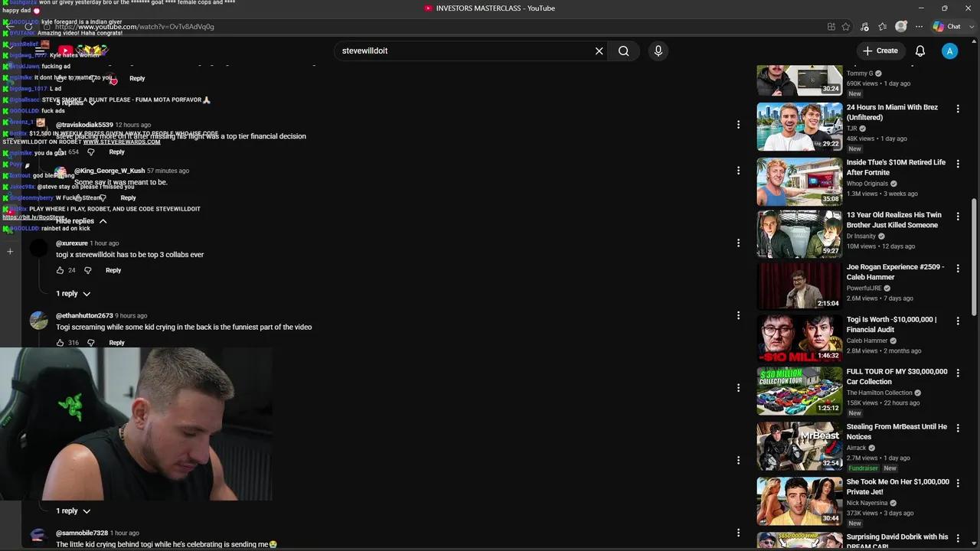The height and width of the screenshot is (551, 980).
Task: Open YouTube notifications bell
Action: coord(920,51)
